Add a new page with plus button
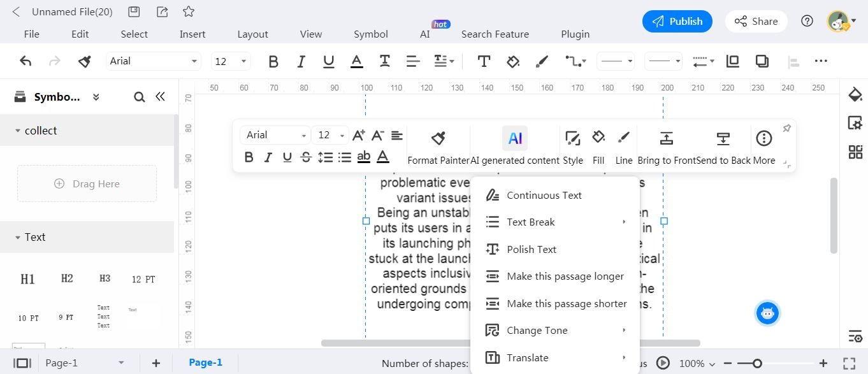The height and width of the screenshot is (374, 868). (x=156, y=363)
